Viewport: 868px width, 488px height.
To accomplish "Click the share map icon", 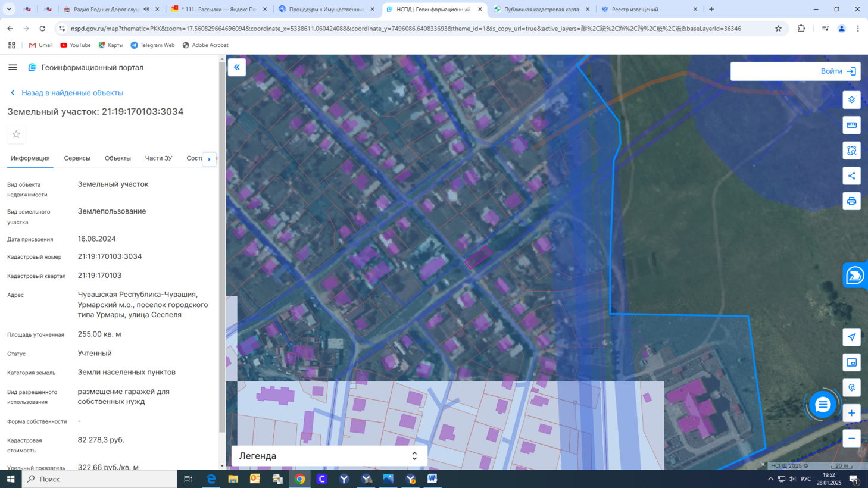I will click(x=851, y=176).
